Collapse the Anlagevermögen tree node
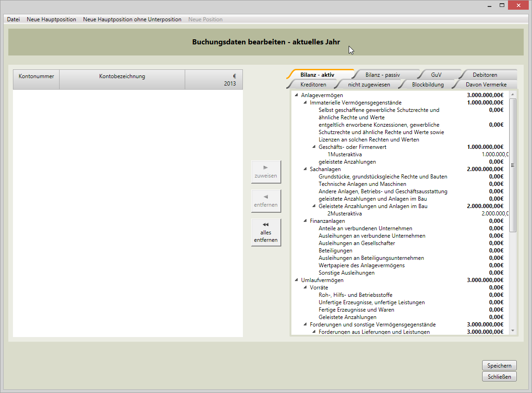The image size is (532, 393). click(x=296, y=95)
